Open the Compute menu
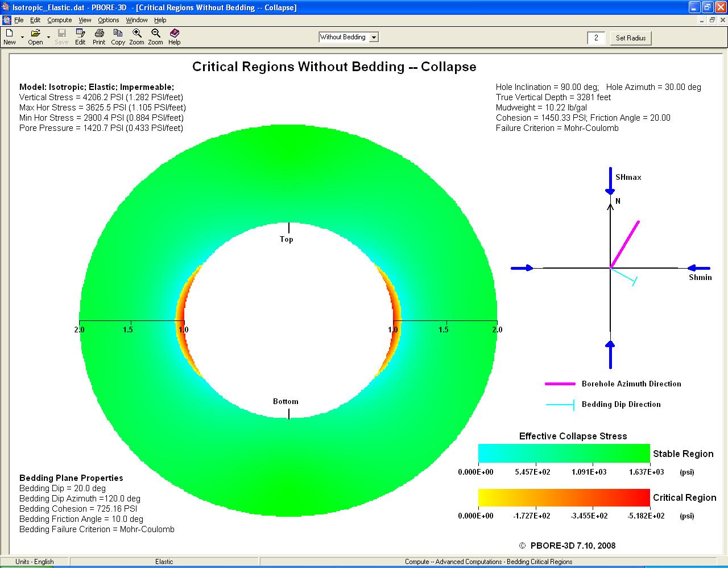This screenshot has height=568, width=728. [x=59, y=20]
